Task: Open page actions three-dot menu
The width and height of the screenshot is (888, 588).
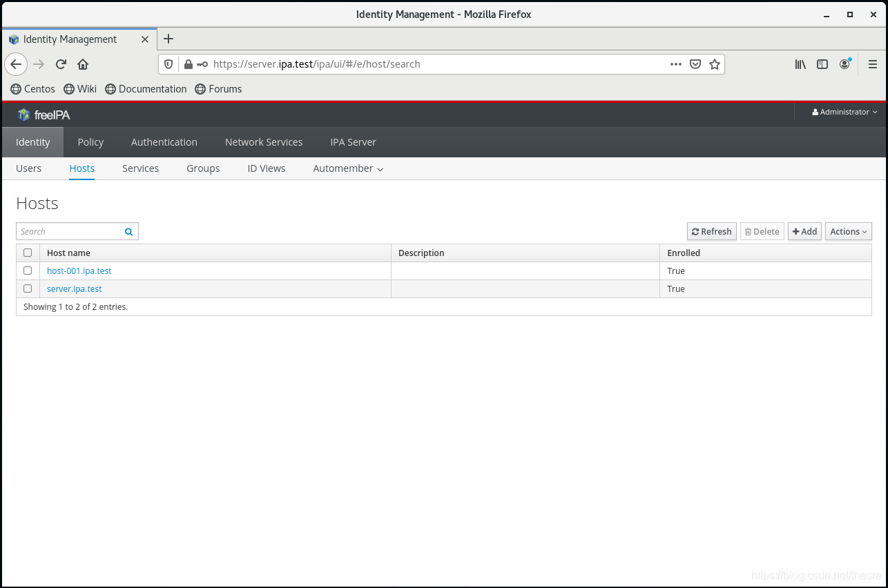Action: click(x=676, y=64)
